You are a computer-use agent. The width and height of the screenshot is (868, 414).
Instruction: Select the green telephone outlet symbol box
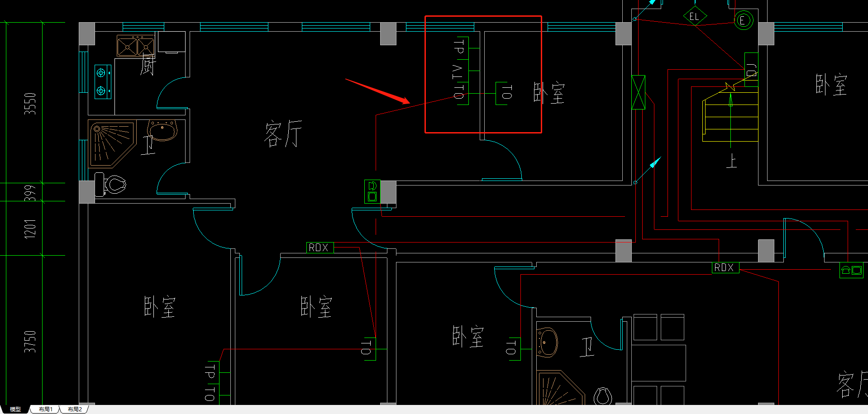pos(851,270)
